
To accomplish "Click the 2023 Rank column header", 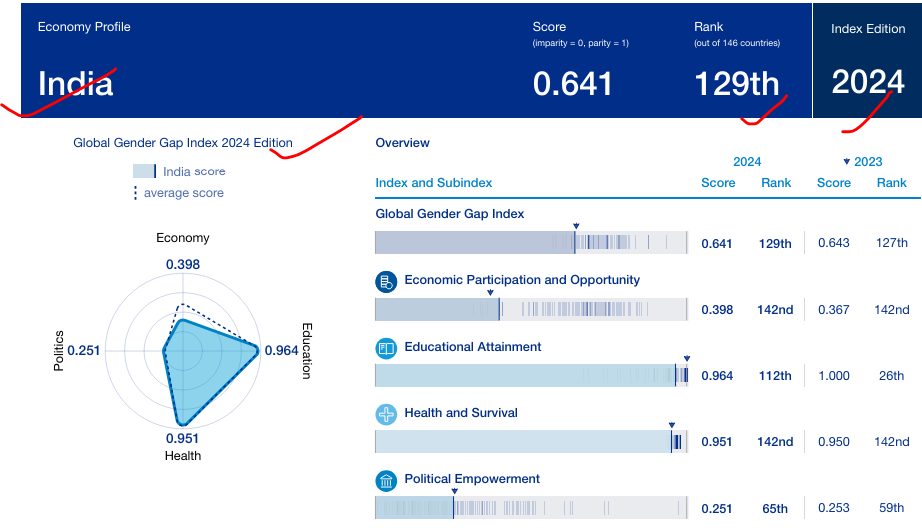I will coord(891,183).
